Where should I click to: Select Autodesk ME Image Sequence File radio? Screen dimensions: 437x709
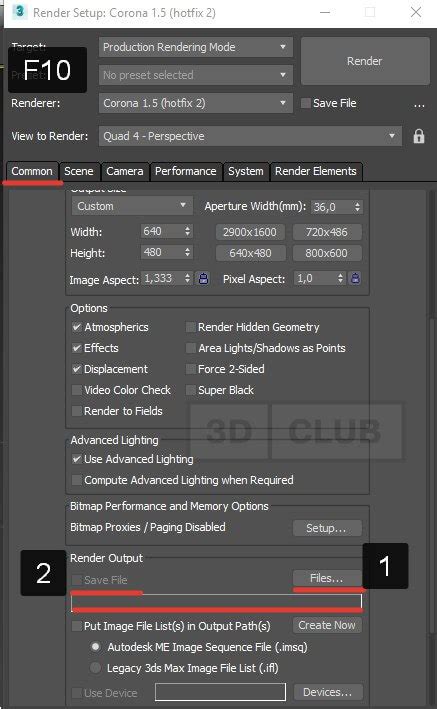pyautogui.click(x=95, y=647)
